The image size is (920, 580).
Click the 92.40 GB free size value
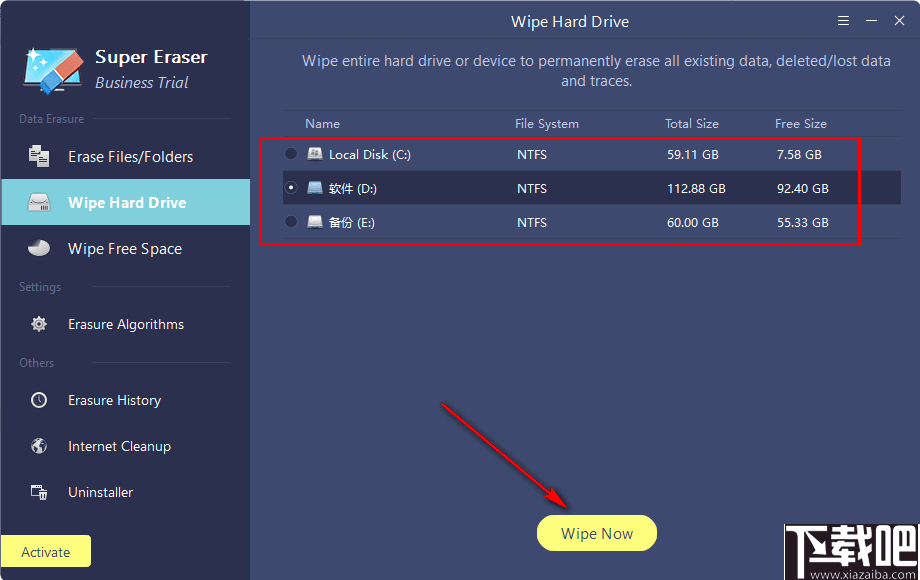coord(803,189)
